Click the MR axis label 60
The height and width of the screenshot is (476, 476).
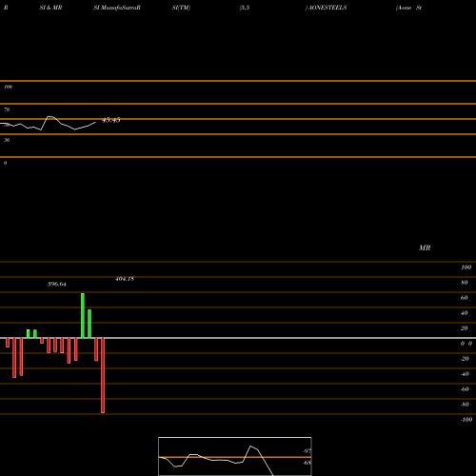point(465,298)
